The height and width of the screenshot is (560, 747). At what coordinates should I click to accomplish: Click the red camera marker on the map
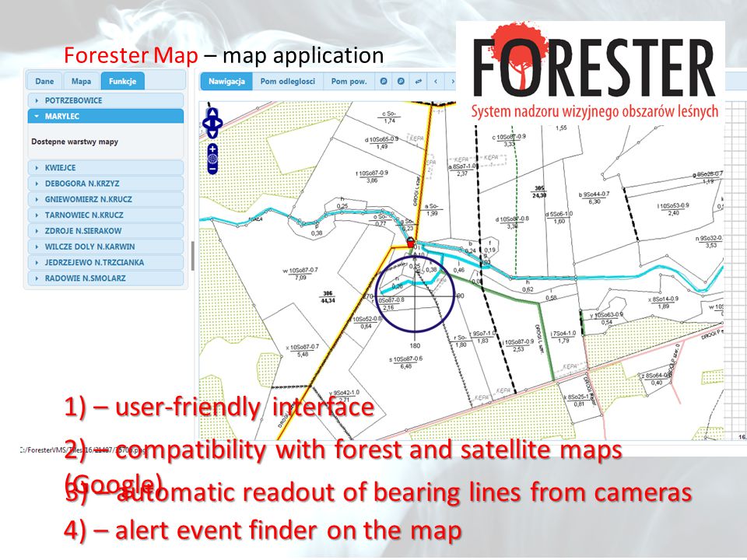(410, 243)
